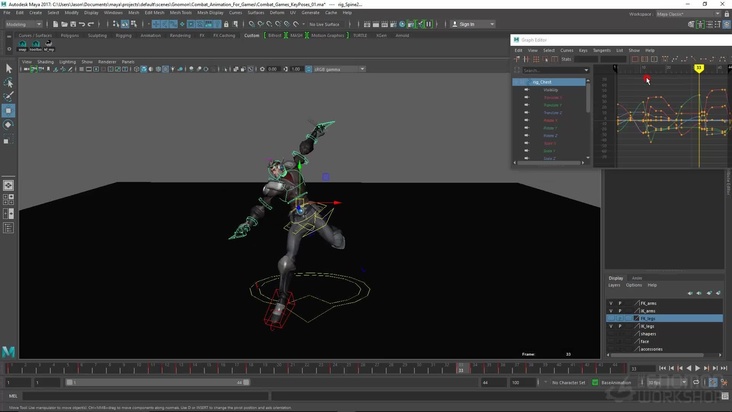Click four-view layout icon
This screenshot has height=412, width=732.
[8, 199]
